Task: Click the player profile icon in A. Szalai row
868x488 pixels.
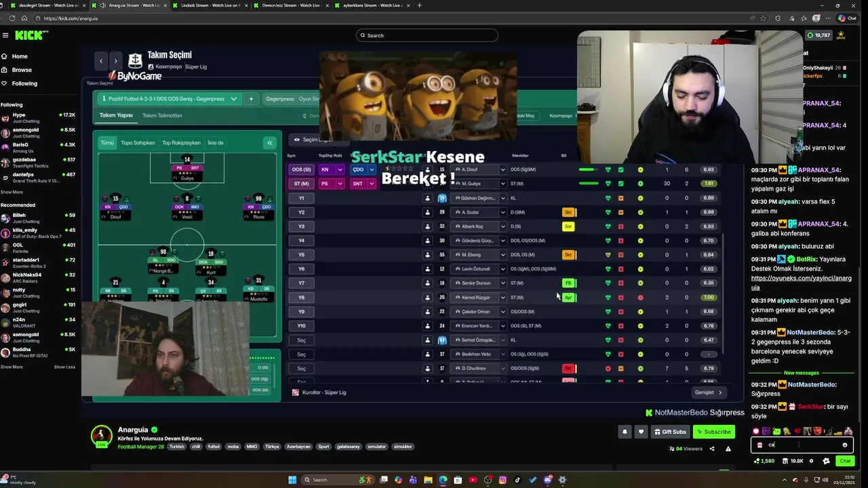Action: 427,212
